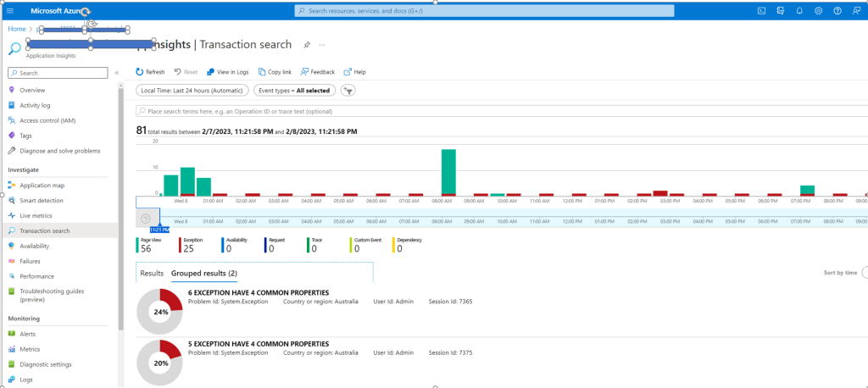Screen dimensions: 868x388
Task: Click the Home breadcrumb link
Action: (x=17, y=29)
